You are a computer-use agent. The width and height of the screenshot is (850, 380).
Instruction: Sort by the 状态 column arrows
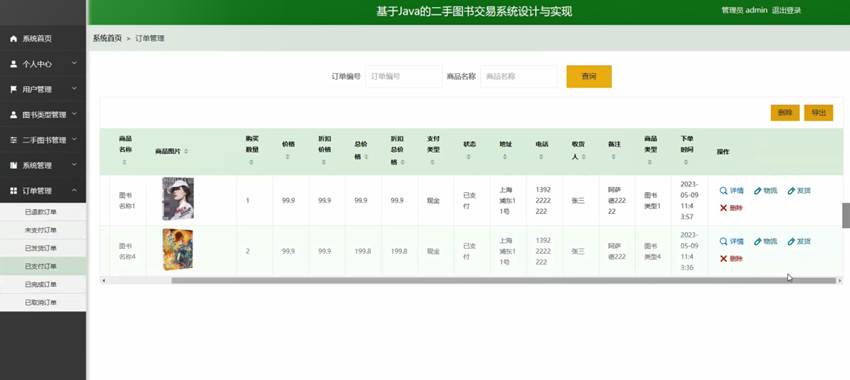pyautogui.click(x=469, y=157)
